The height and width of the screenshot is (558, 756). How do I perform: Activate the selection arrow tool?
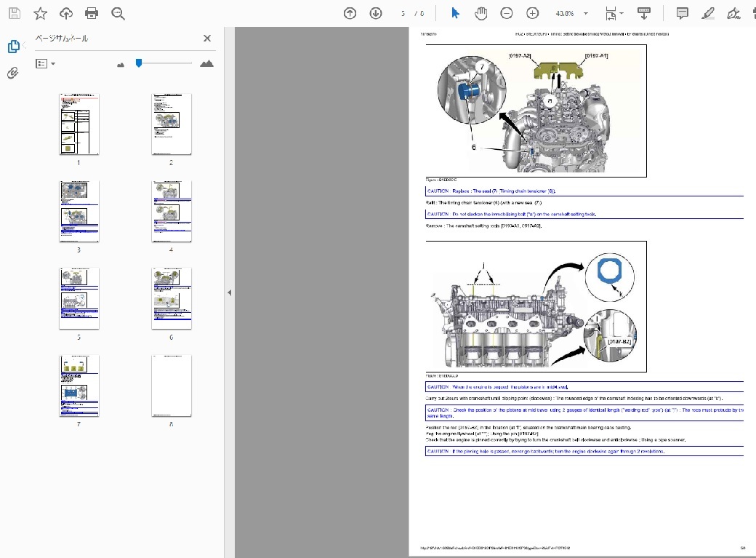pos(455,14)
